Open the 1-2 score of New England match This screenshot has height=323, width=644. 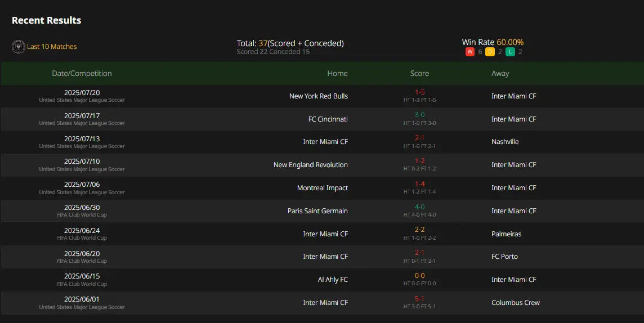click(419, 161)
